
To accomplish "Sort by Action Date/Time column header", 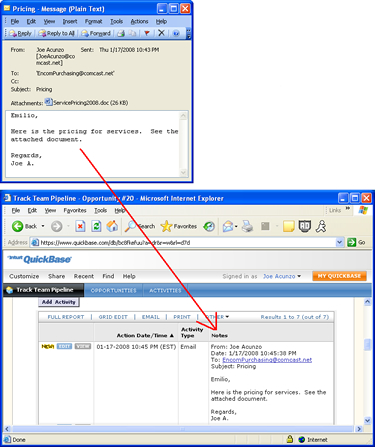I will pyautogui.click(x=145, y=335).
